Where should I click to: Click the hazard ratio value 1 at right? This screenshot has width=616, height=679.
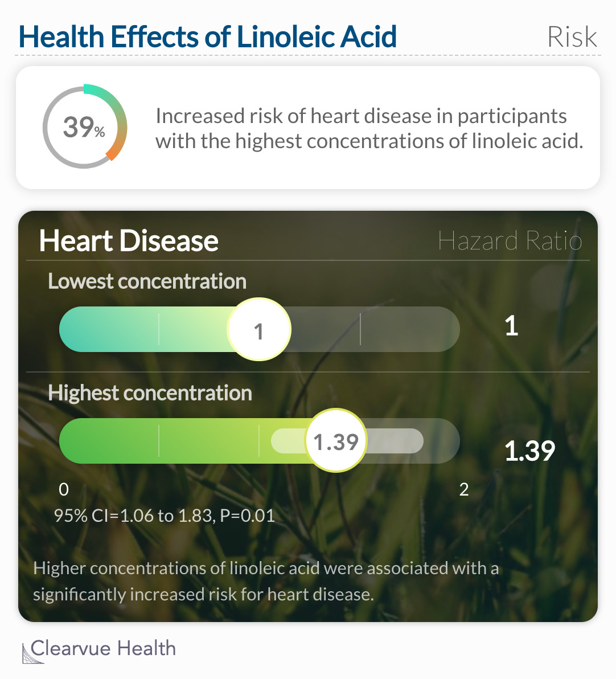pyautogui.click(x=511, y=325)
